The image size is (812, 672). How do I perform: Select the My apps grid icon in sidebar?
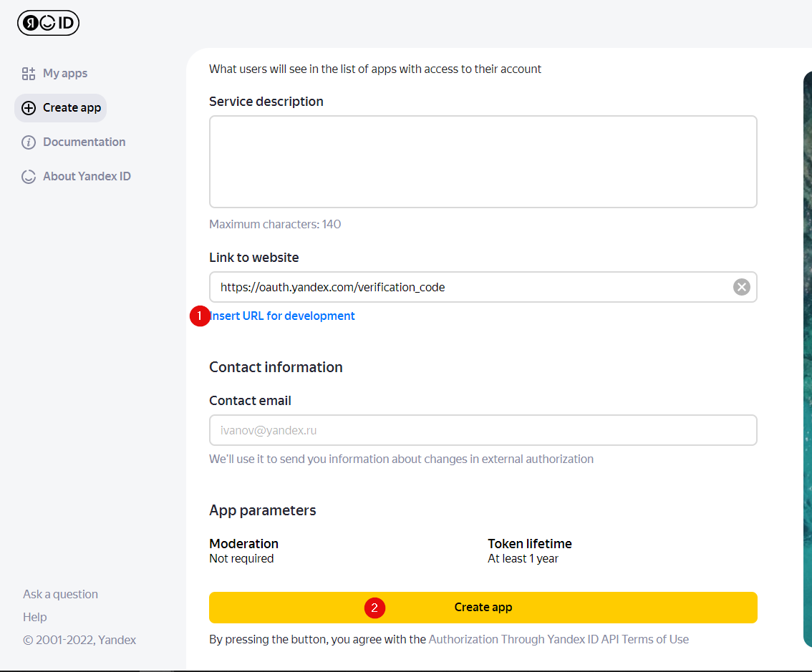coord(29,73)
